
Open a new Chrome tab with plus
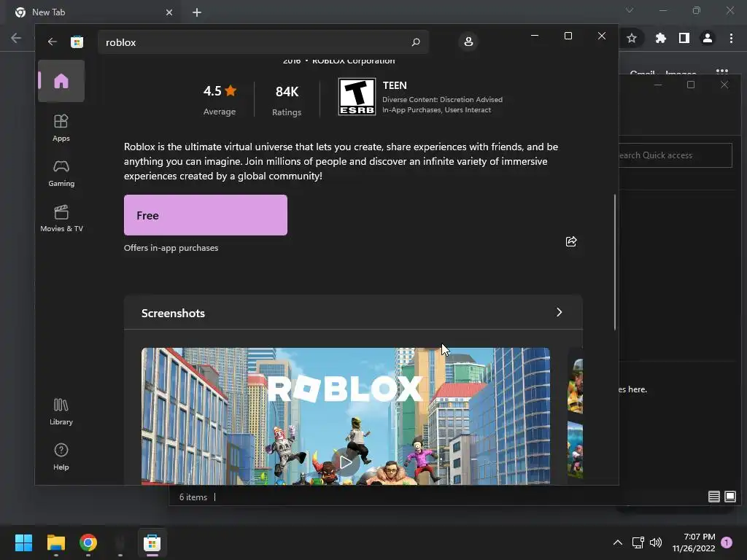click(197, 12)
